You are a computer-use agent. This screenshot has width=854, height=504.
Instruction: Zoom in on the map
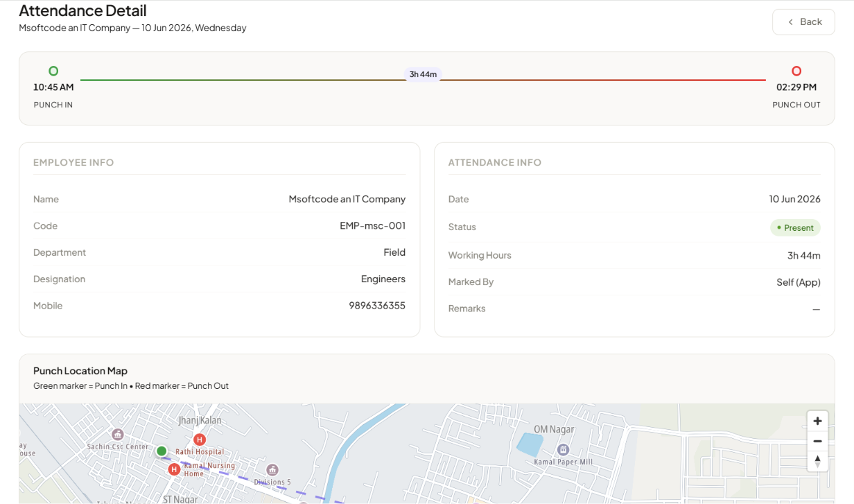pyautogui.click(x=817, y=421)
